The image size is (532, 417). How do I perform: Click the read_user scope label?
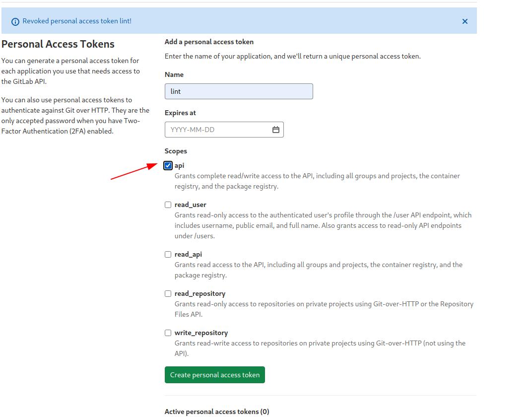click(190, 205)
